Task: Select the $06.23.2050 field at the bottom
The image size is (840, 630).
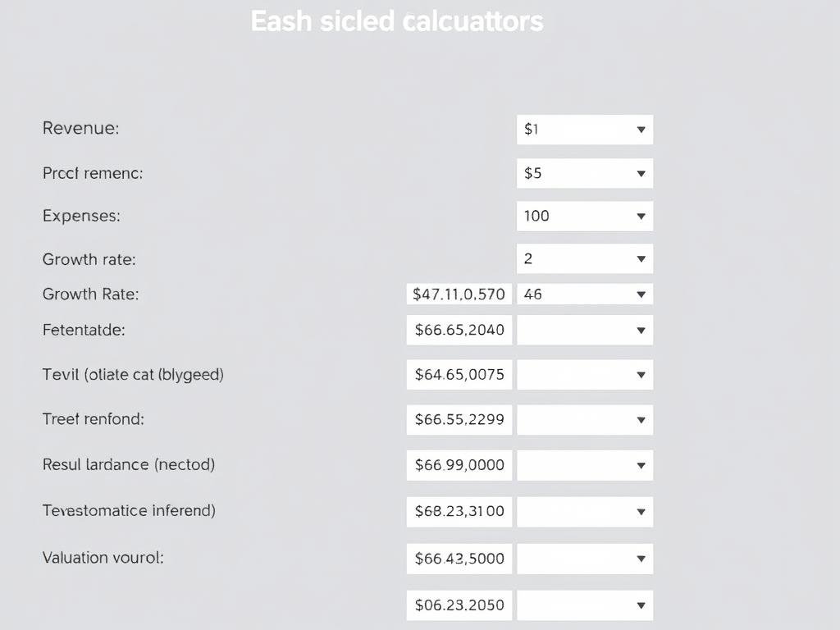Action: [459, 605]
